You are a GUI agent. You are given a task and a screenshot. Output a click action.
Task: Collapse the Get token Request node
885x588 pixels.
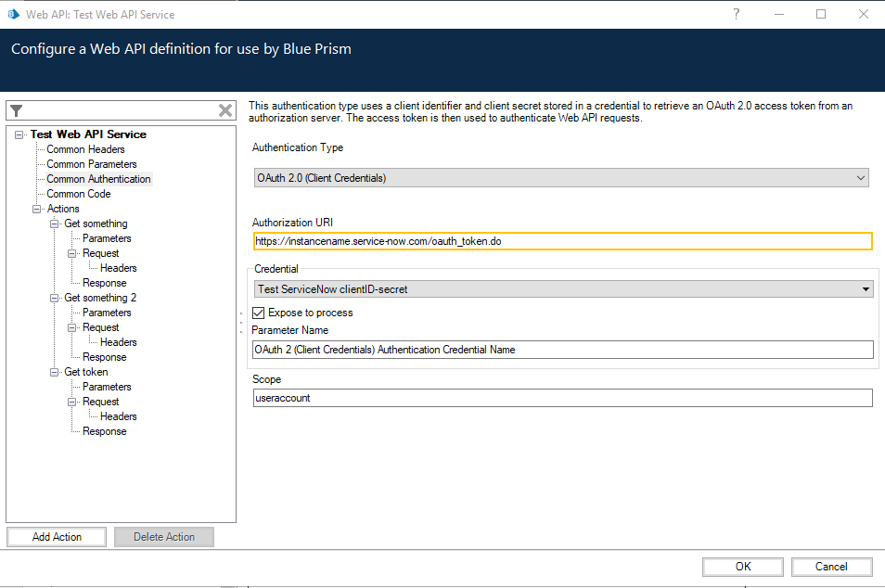(x=73, y=402)
